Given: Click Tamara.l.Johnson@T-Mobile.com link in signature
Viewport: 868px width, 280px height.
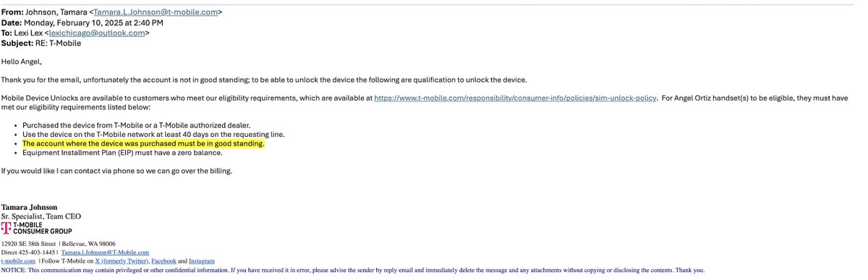Looking at the screenshot, I should [x=105, y=253].
